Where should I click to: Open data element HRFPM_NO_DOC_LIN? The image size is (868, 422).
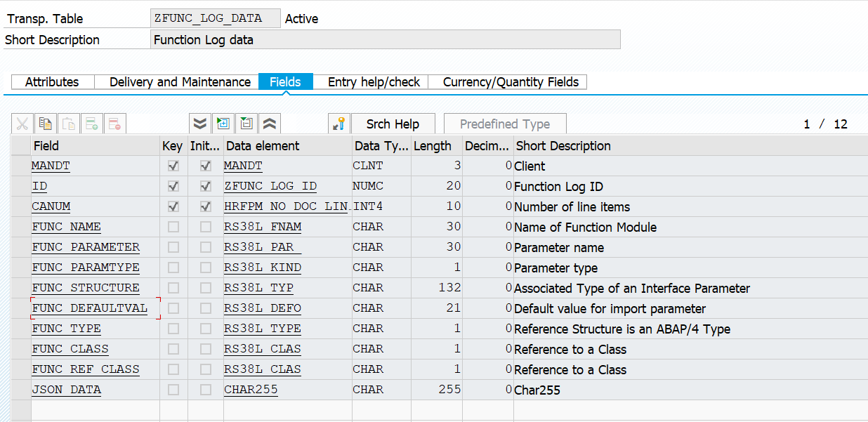pyautogui.click(x=287, y=207)
